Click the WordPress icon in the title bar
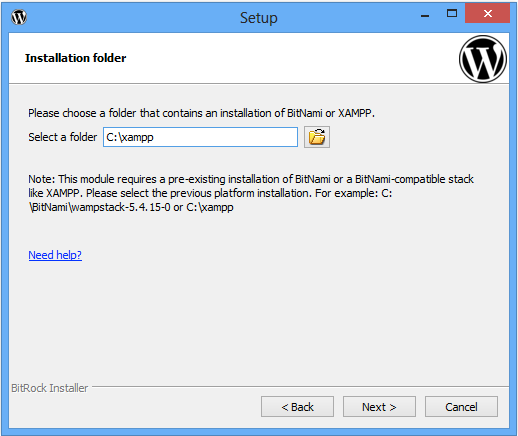 pos(19,17)
